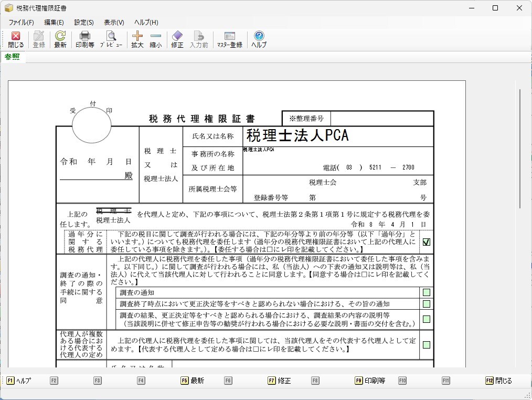
Task: Click the date 令和 8 年 4 月 1 日
Action: point(388,225)
